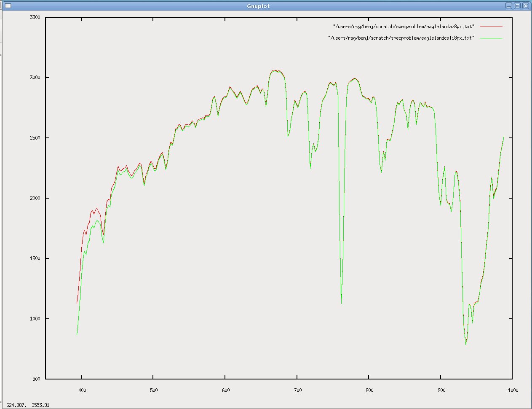Click the 800 x-axis label
This screenshot has height=409, width=532.
click(x=369, y=390)
